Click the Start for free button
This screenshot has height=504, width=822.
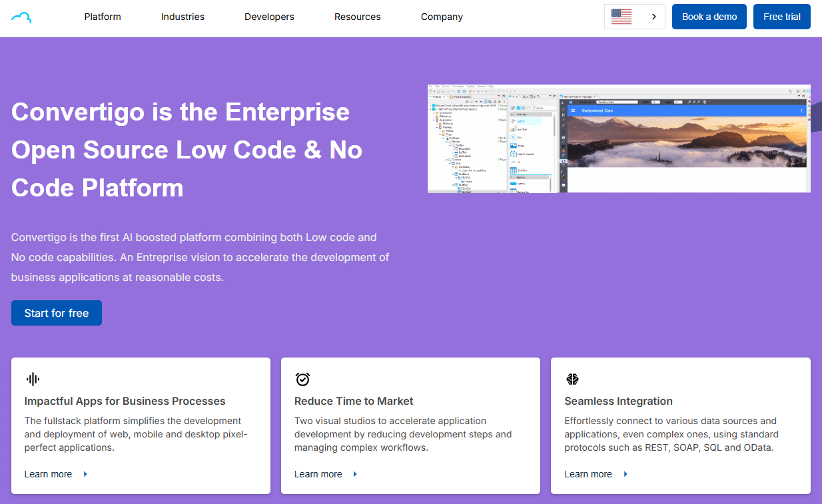tap(57, 313)
